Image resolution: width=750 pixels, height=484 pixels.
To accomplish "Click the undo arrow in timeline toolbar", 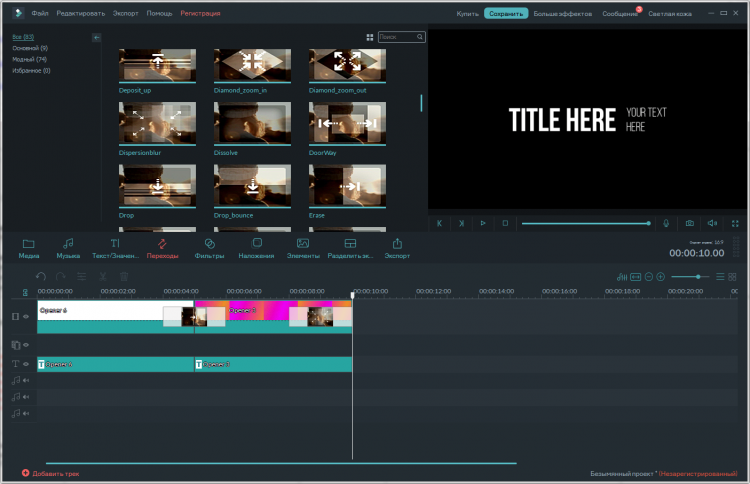I will (x=41, y=276).
